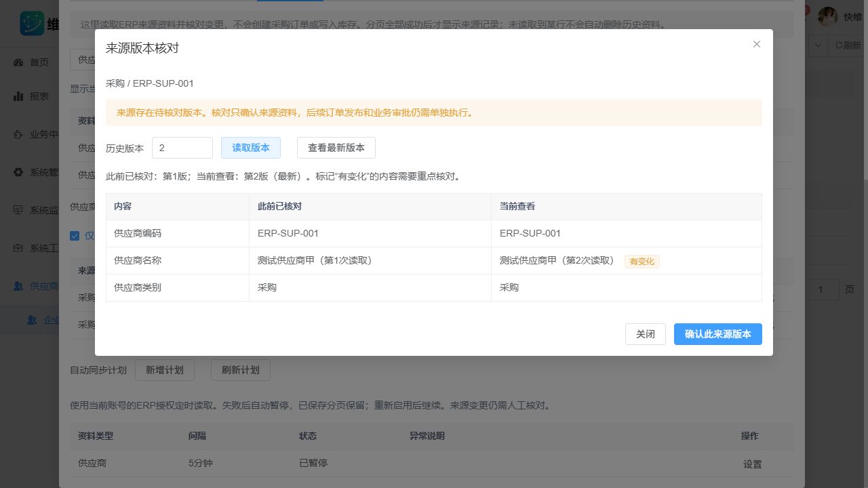Click 确认此来源版本 button

[x=718, y=334]
